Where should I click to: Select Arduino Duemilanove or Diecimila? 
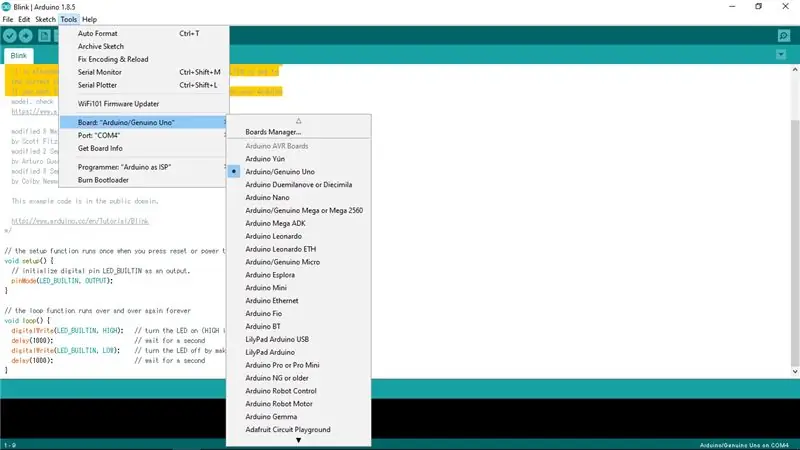click(x=298, y=185)
